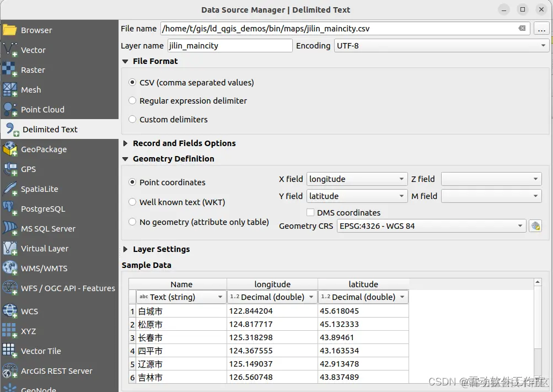The image size is (553, 392).
Task: Click cell 长春市 in sample data
Action: pyautogui.click(x=181, y=337)
